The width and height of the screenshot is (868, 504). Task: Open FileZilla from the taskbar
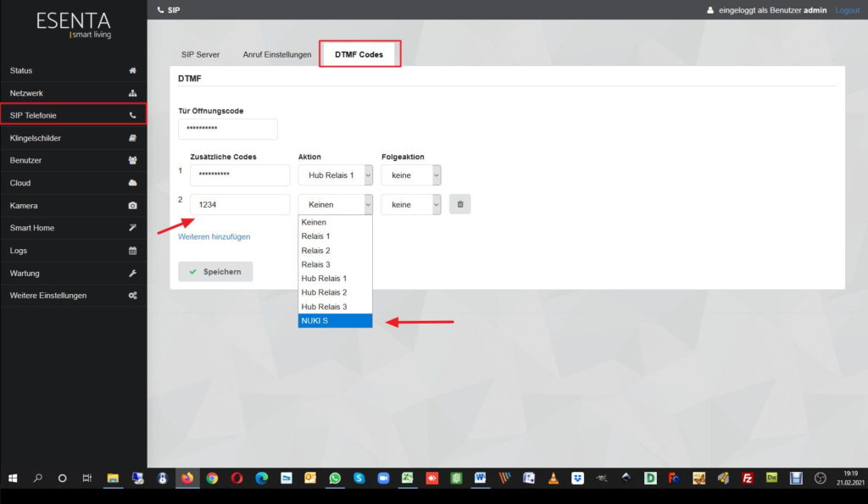click(748, 478)
